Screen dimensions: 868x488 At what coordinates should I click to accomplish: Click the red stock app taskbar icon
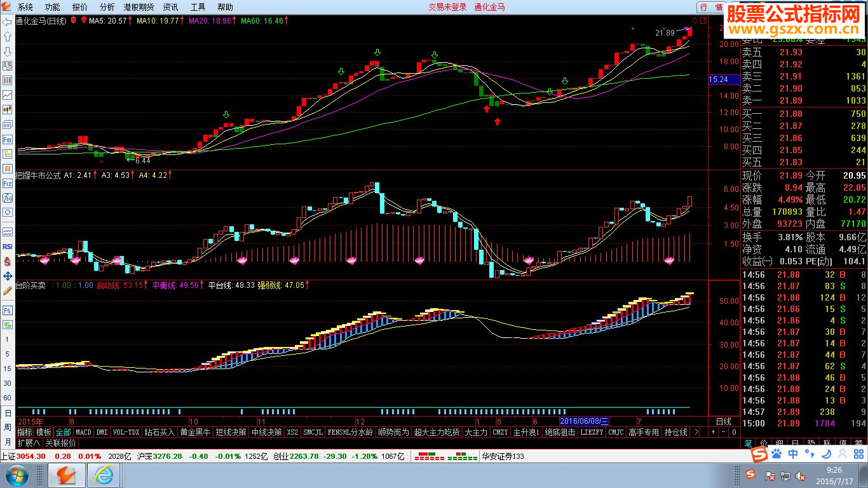click(x=65, y=475)
